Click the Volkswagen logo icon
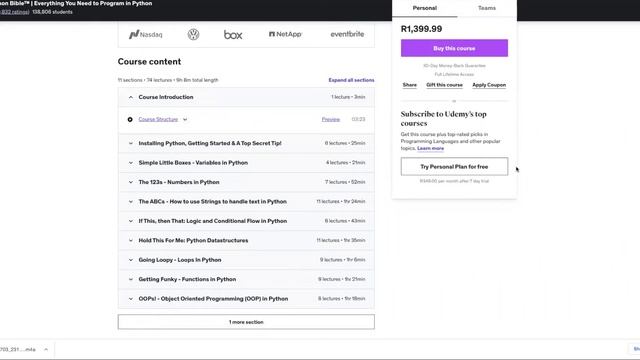This screenshot has height=360, width=640. coord(193,34)
